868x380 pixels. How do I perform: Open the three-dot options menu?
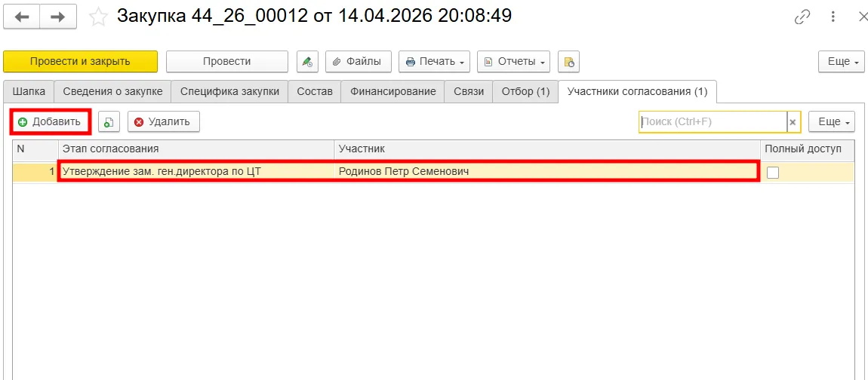[833, 17]
